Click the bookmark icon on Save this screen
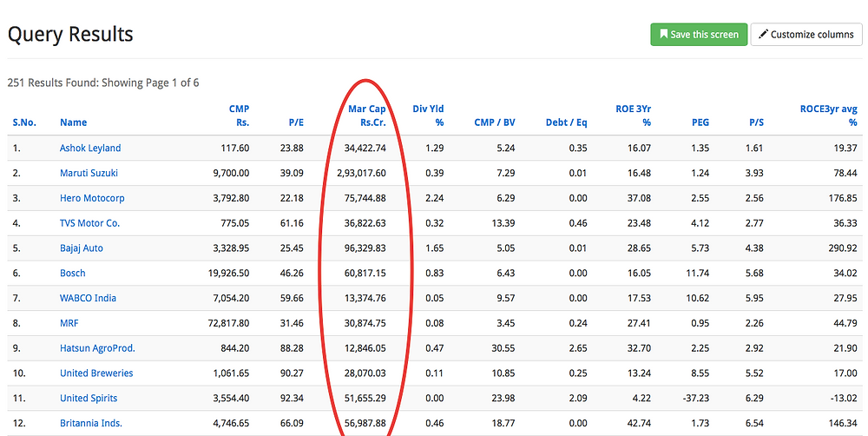The width and height of the screenshot is (868, 436). click(664, 35)
